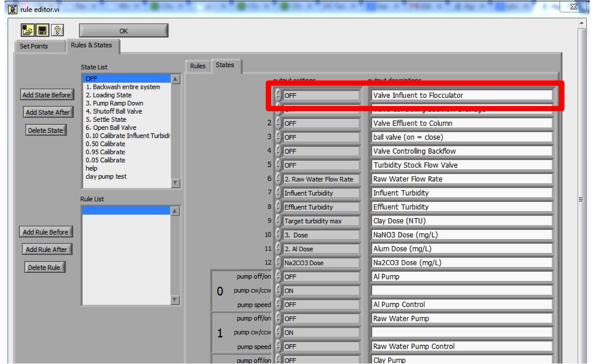The width and height of the screenshot is (594, 364).
Task: Click stepper for pump 0 cw/ccw
Action: click(x=279, y=291)
